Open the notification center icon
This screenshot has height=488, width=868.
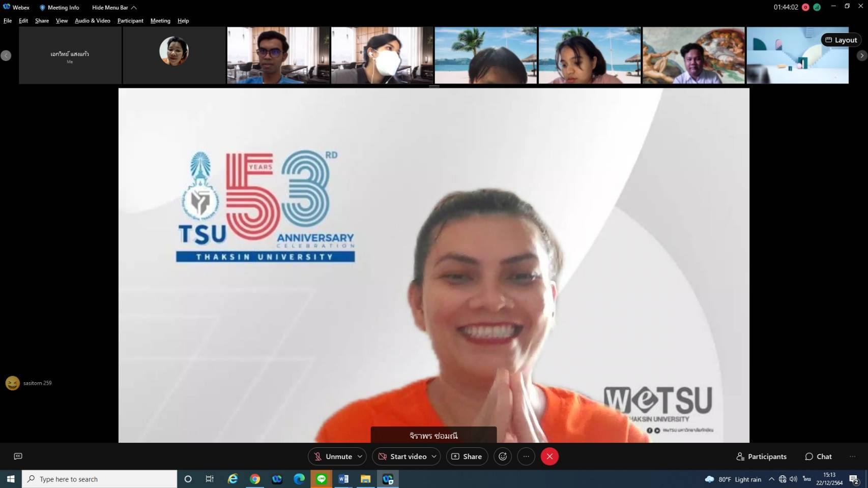(854, 479)
